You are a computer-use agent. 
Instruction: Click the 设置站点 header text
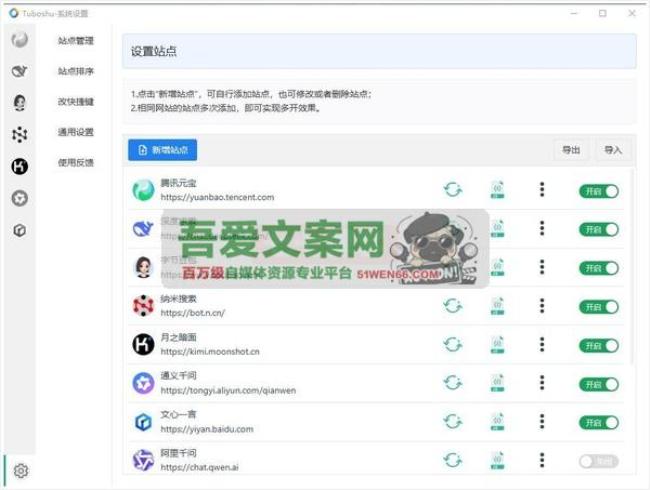click(x=154, y=51)
